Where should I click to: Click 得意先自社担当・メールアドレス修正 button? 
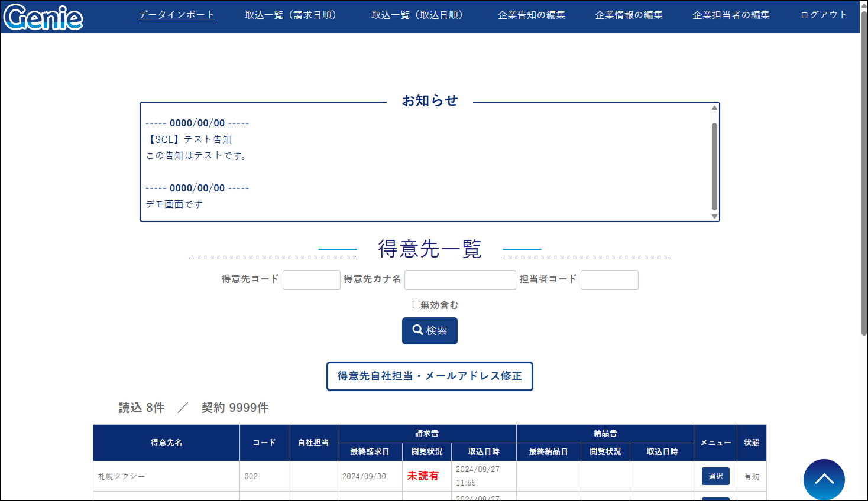(430, 376)
